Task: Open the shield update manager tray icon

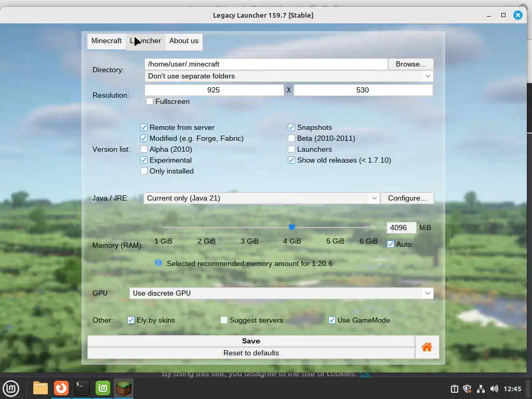Action: [467, 389]
